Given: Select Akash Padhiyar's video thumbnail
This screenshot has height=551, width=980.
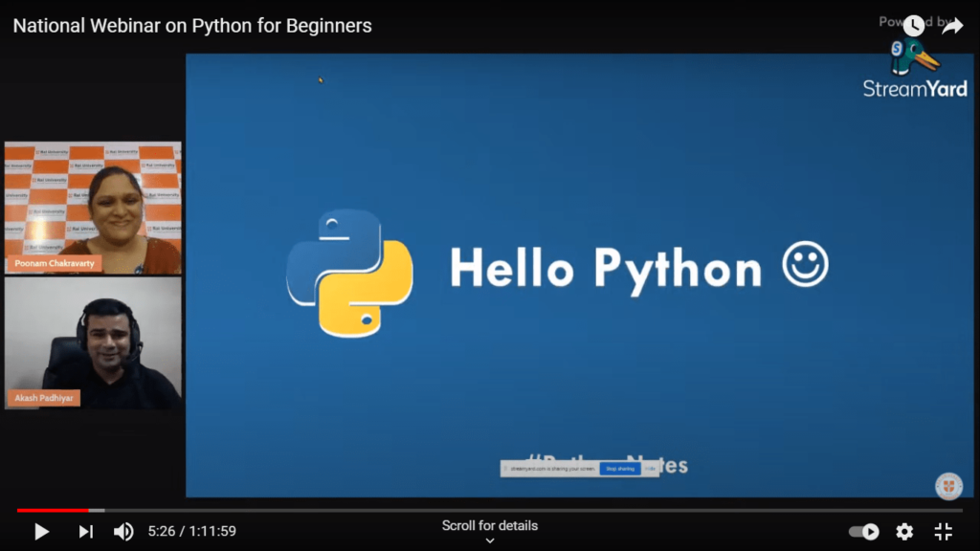Looking at the screenshot, I should pos(93,343).
